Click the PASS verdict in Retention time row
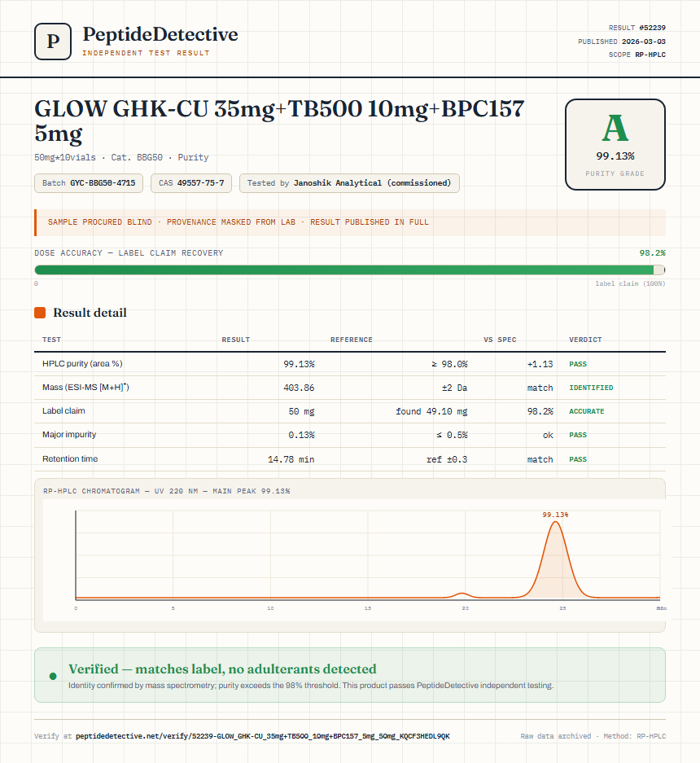The height and width of the screenshot is (763, 700). [578, 459]
